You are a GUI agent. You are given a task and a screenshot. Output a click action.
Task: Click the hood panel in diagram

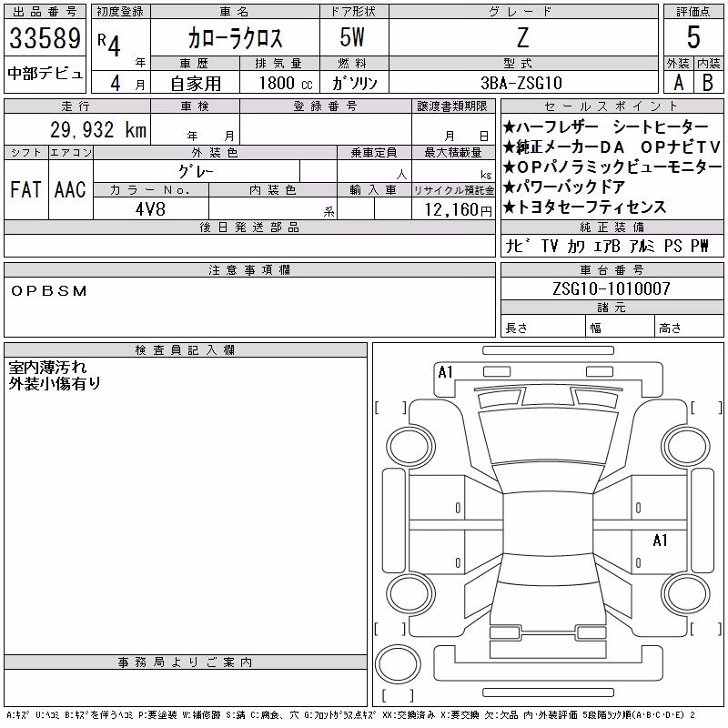pyautogui.click(x=549, y=437)
